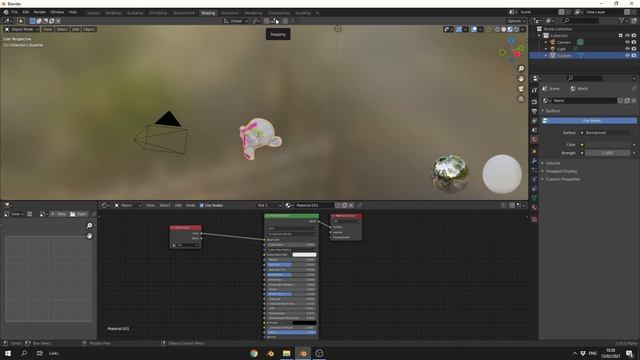
Task: Select material preview shading icon
Action: point(510,29)
